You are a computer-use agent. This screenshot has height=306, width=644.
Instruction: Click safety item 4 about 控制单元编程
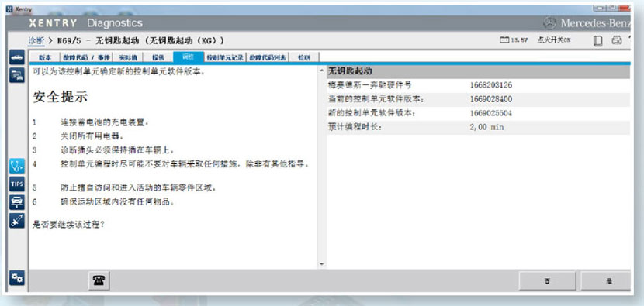[x=185, y=164]
